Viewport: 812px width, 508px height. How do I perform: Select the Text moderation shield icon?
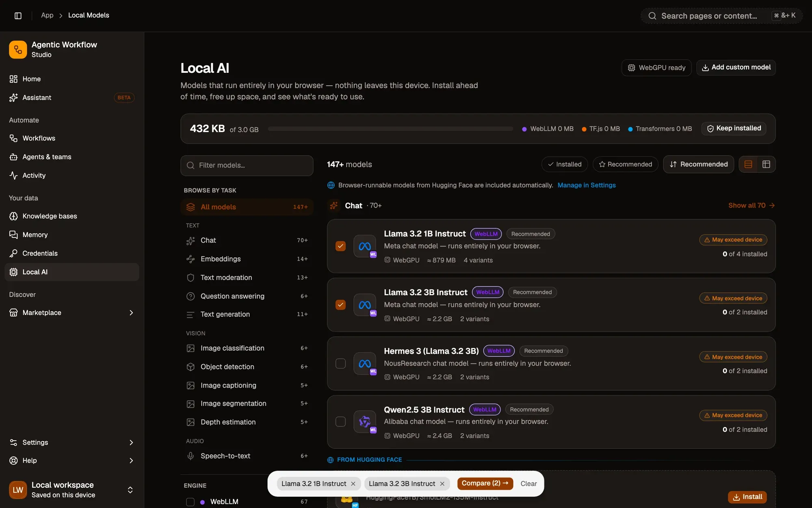coord(190,278)
